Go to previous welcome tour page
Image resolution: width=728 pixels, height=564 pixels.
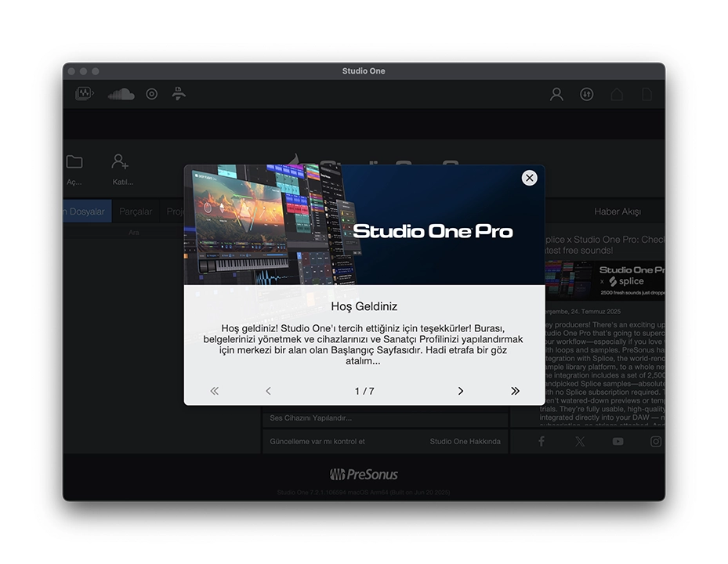pyautogui.click(x=268, y=391)
